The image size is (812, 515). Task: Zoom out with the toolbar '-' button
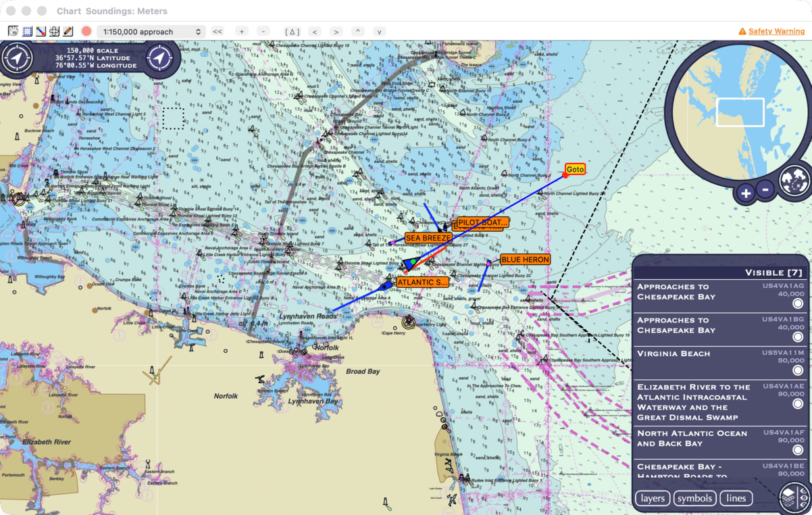[x=264, y=32]
